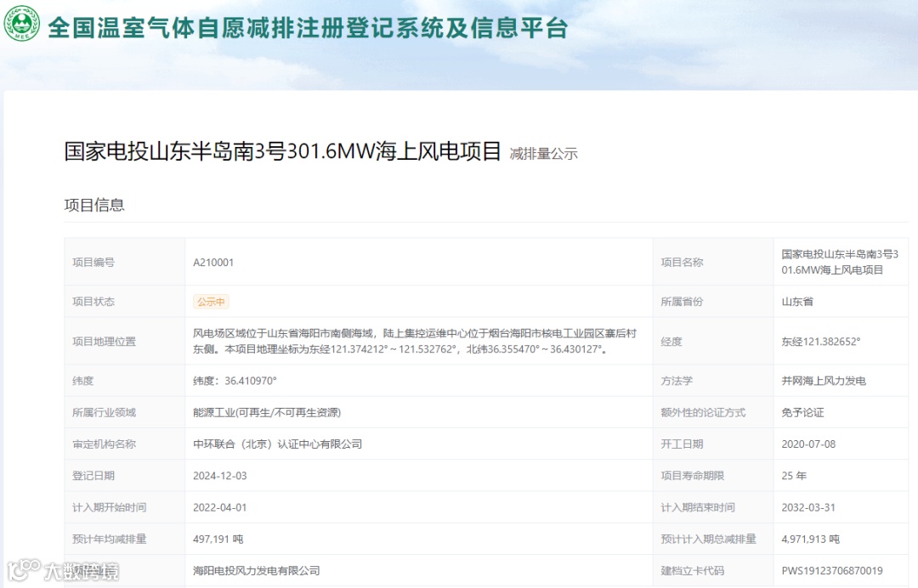Click the MEE logo emblem

point(21,24)
